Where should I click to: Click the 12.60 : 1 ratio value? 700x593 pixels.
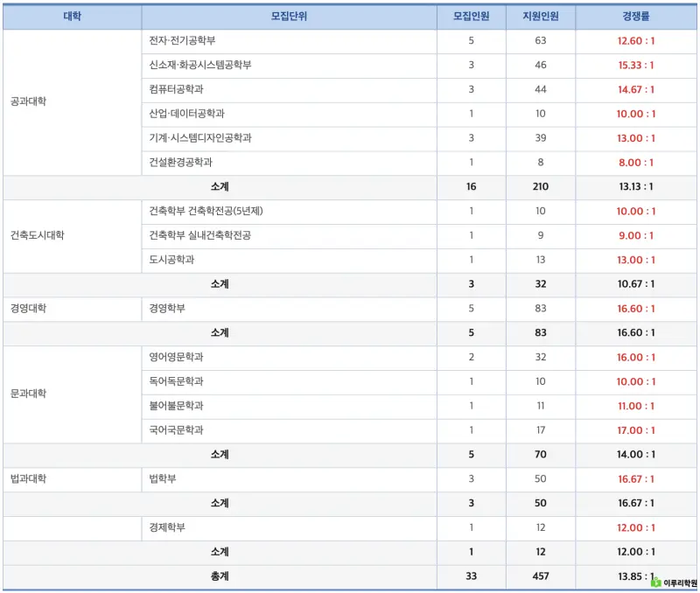pos(636,41)
